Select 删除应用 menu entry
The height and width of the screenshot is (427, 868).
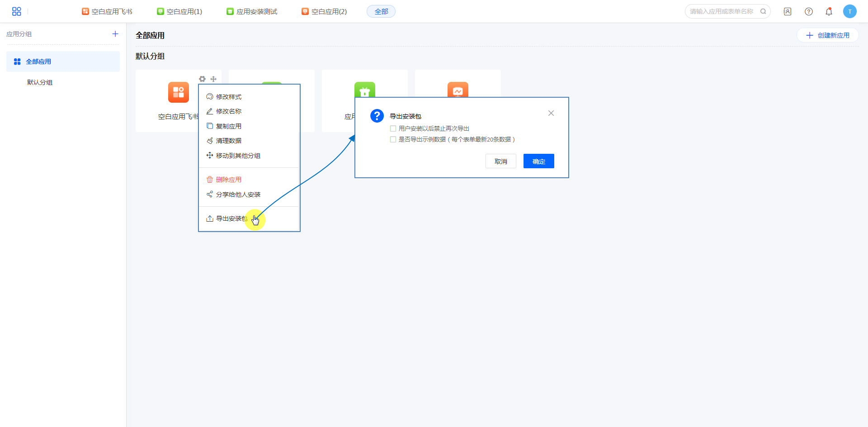(228, 180)
